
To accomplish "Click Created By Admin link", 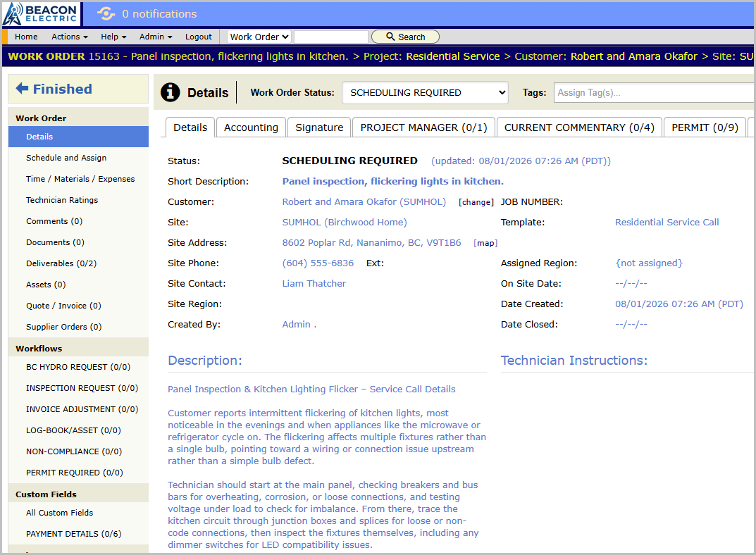I will tap(299, 325).
